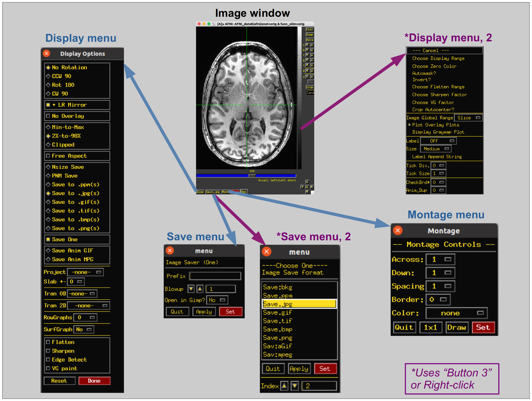532x401 pixels.
Task: Click Blowup down arrow in Save menu
Action: [x=191, y=289]
